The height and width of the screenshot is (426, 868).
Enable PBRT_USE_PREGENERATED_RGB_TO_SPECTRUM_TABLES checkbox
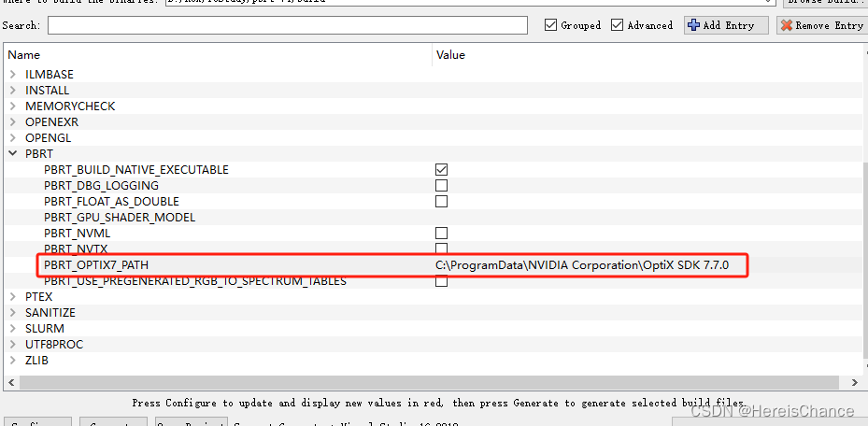pyautogui.click(x=441, y=281)
